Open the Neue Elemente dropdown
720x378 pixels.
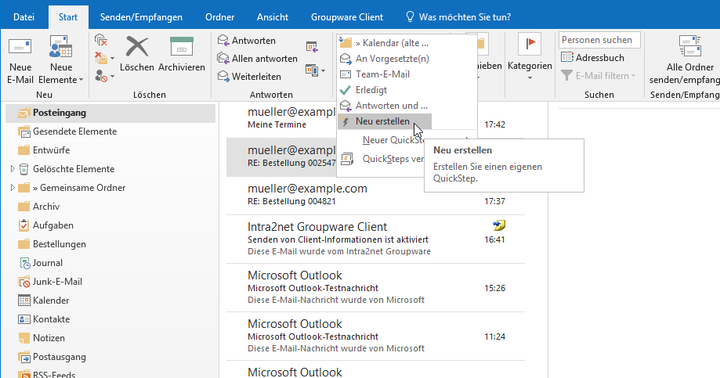pos(61,60)
